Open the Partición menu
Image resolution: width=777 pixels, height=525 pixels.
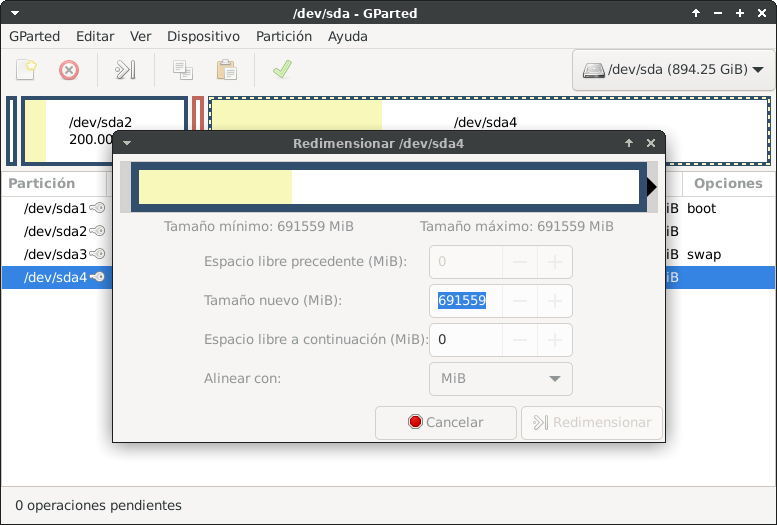pyautogui.click(x=284, y=36)
